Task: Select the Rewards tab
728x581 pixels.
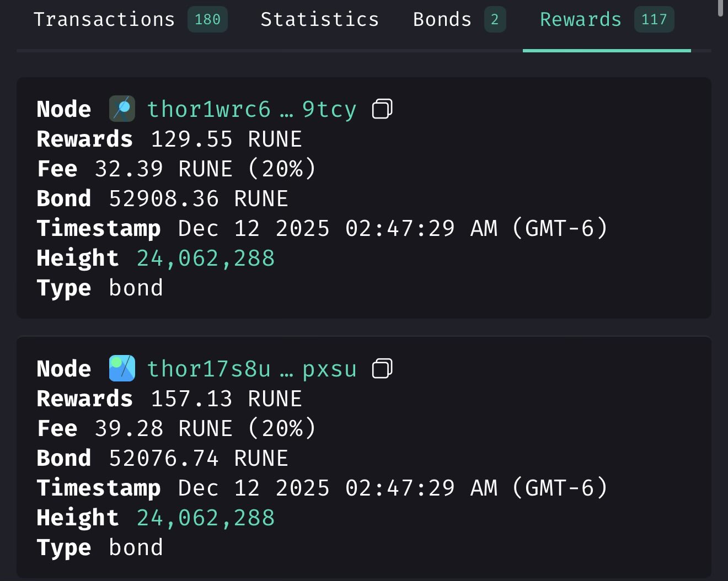Action: click(580, 19)
